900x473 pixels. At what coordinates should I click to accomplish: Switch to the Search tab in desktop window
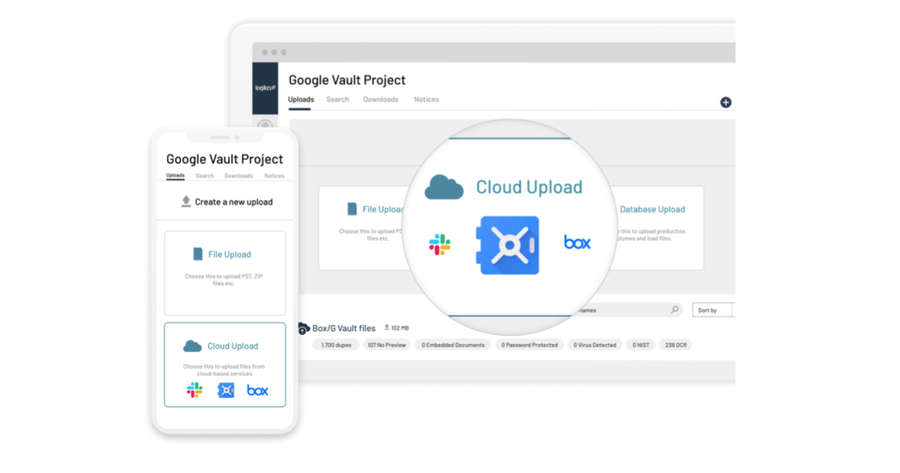click(338, 99)
